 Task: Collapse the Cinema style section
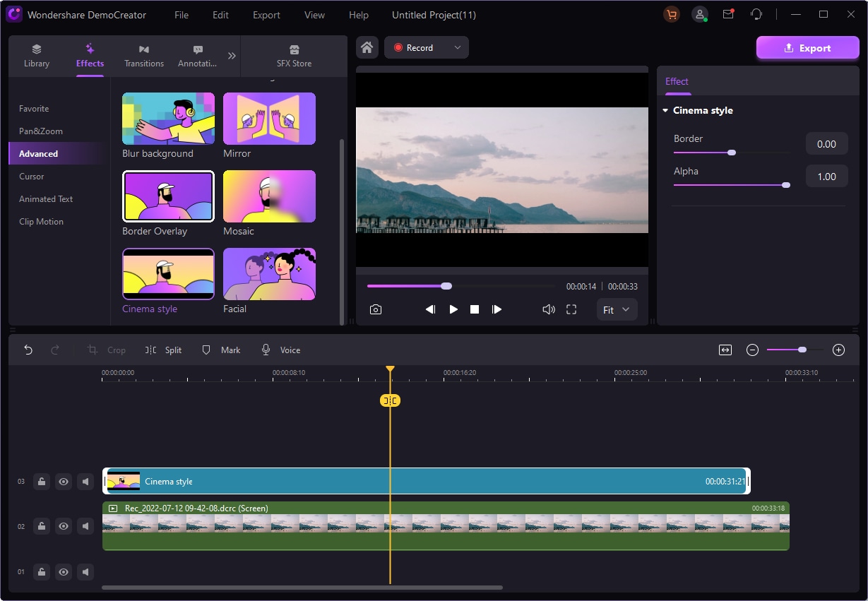tap(665, 111)
